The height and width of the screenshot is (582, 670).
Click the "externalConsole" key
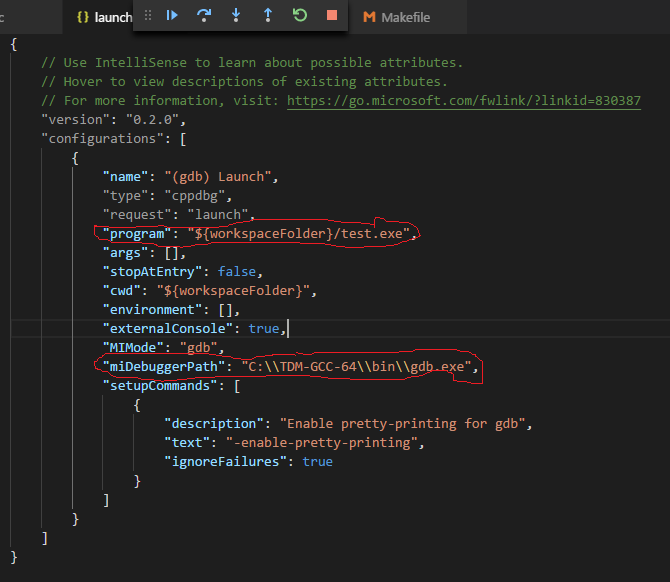(x=168, y=329)
